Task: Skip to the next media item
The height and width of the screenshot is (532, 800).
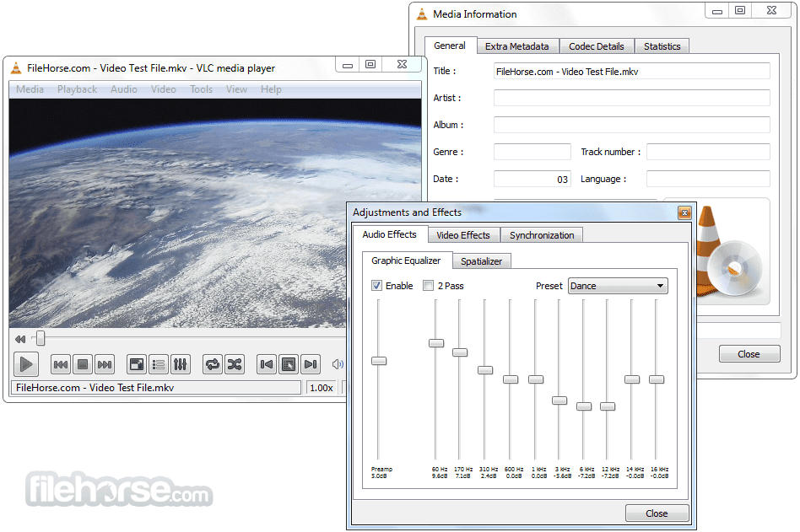Action: [104, 363]
